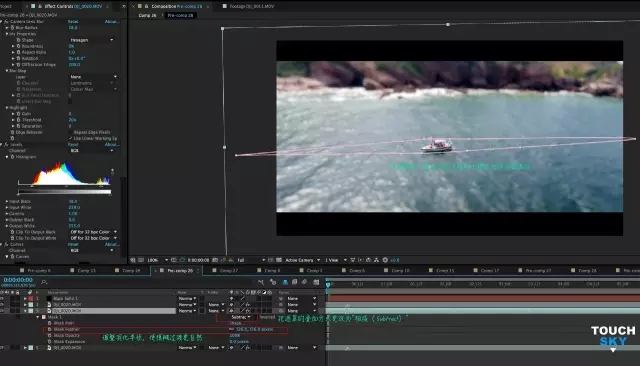Click the Black Solid 1 red label color
The image size is (640, 366).
31,299
